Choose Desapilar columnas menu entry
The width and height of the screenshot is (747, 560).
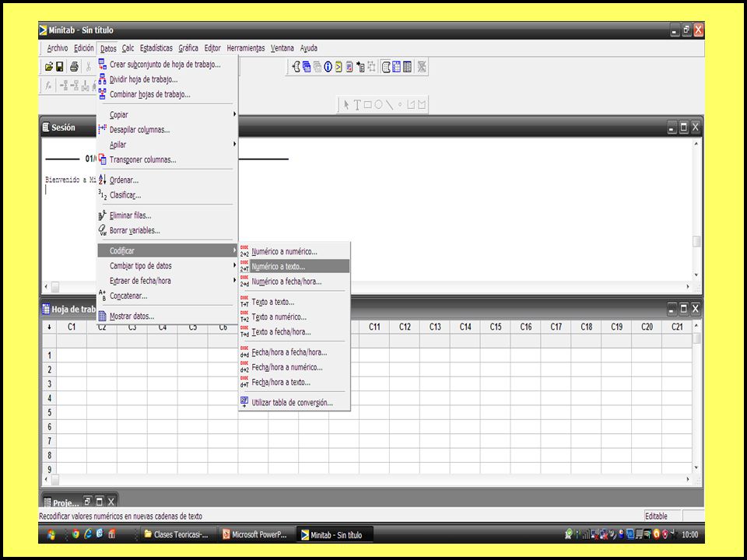(x=167, y=130)
